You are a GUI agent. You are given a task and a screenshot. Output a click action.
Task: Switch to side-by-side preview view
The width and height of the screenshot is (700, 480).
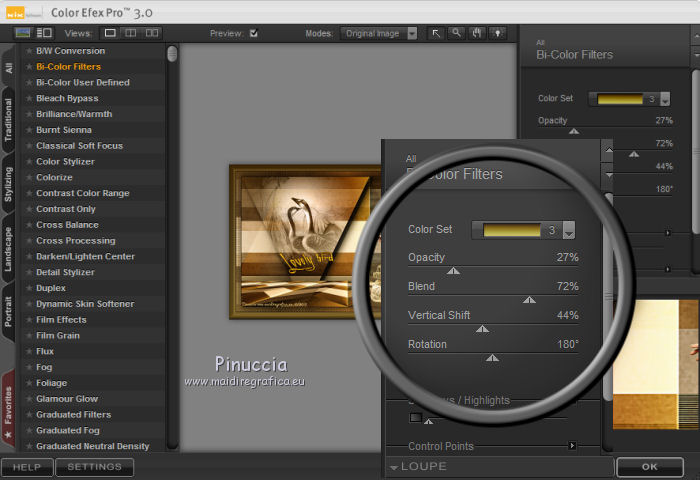153,33
